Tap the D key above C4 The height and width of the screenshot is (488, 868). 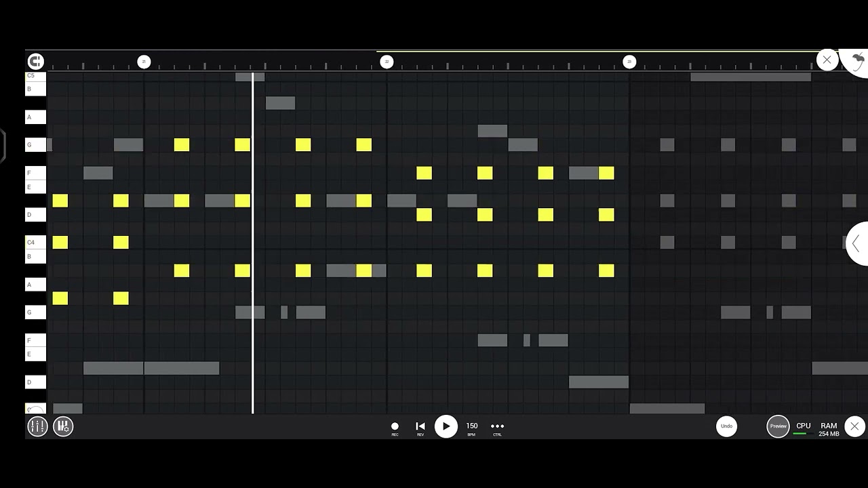[x=35, y=215]
